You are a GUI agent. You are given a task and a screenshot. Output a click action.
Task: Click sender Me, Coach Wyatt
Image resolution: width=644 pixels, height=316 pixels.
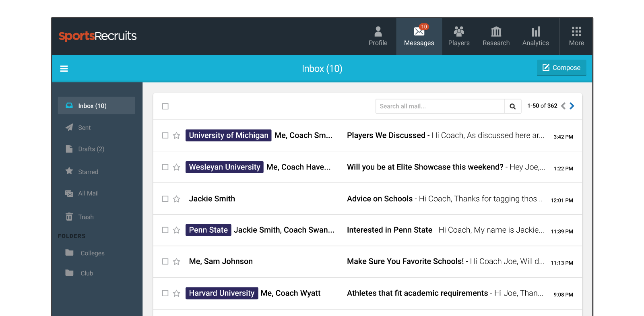click(291, 293)
